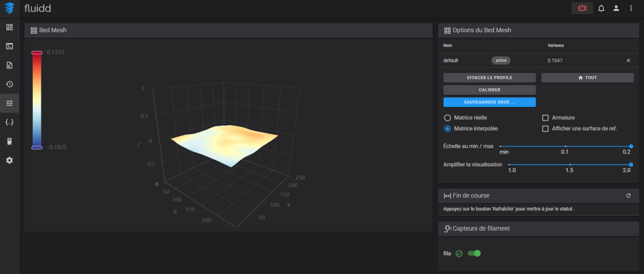Click the Amplifier la visualisation slider at 1.5
The height and width of the screenshot is (274, 644).
[570, 164]
